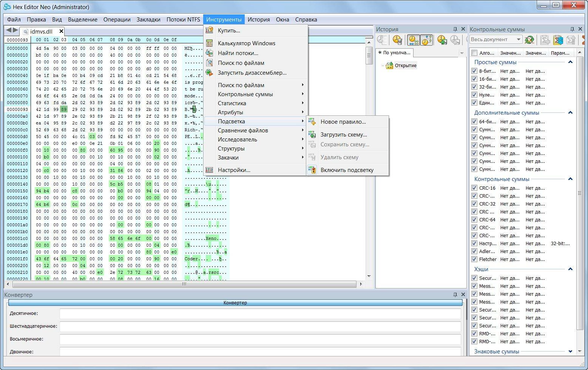This screenshot has width=588, height=370.
Task: Pin the Контрольные суммы panel
Action: click(x=572, y=29)
